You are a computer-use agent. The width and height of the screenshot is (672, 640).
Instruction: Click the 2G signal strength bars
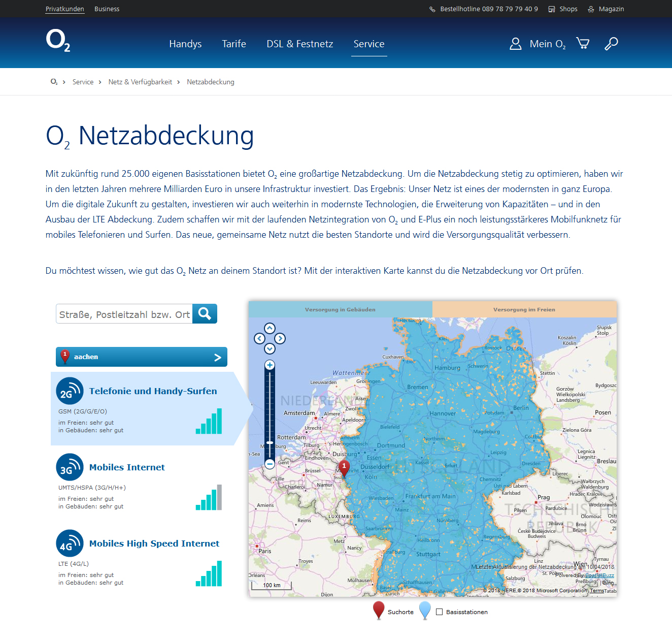pos(209,421)
